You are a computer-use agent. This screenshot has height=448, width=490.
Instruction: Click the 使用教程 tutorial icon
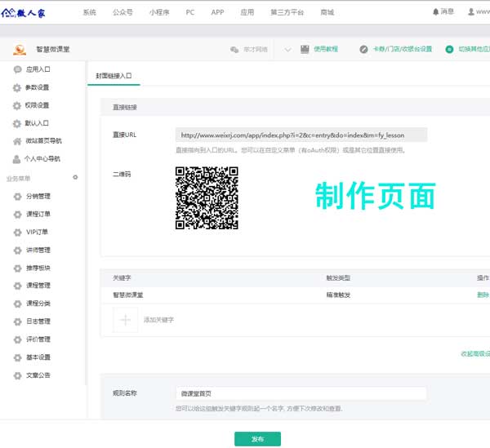point(305,49)
